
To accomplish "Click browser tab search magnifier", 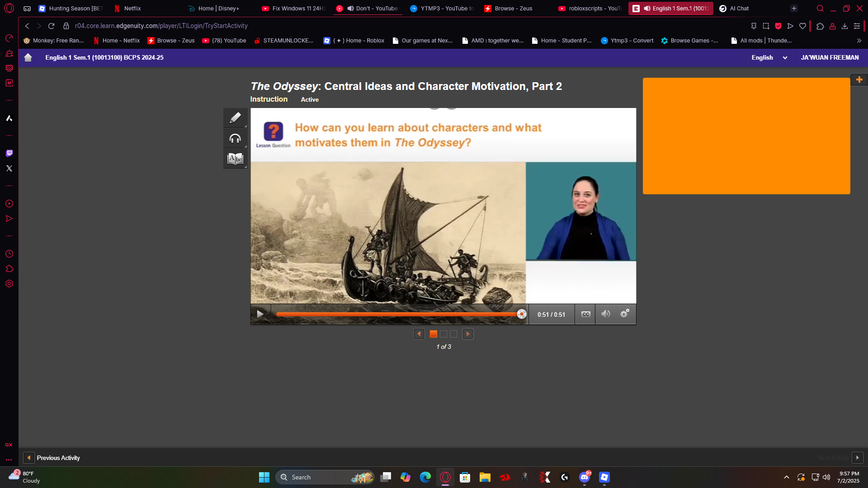I will pyautogui.click(x=820, y=8).
